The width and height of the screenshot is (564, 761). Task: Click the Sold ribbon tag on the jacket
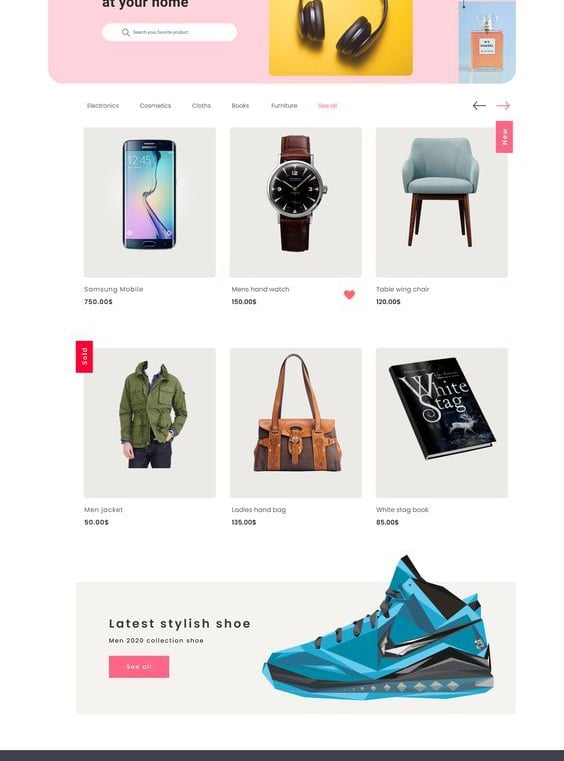(x=84, y=357)
